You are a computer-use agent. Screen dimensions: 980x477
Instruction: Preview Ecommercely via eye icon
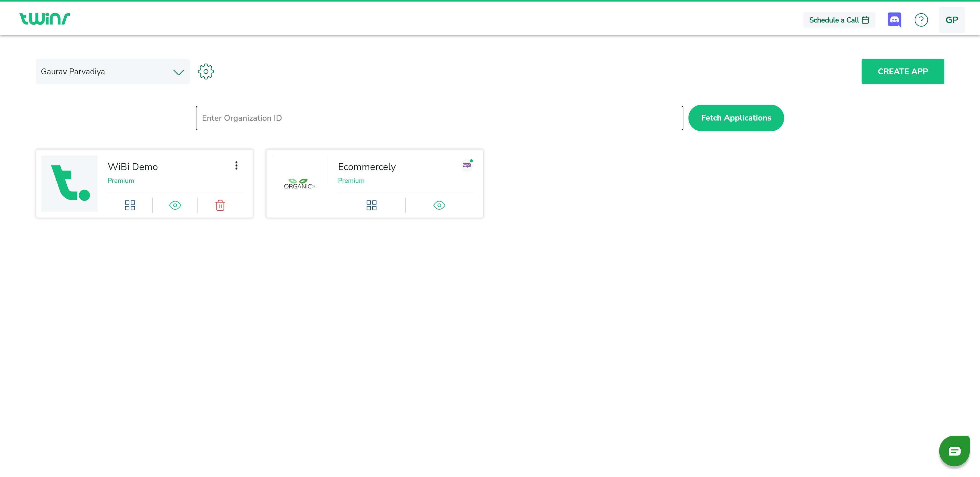click(x=439, y=205)
